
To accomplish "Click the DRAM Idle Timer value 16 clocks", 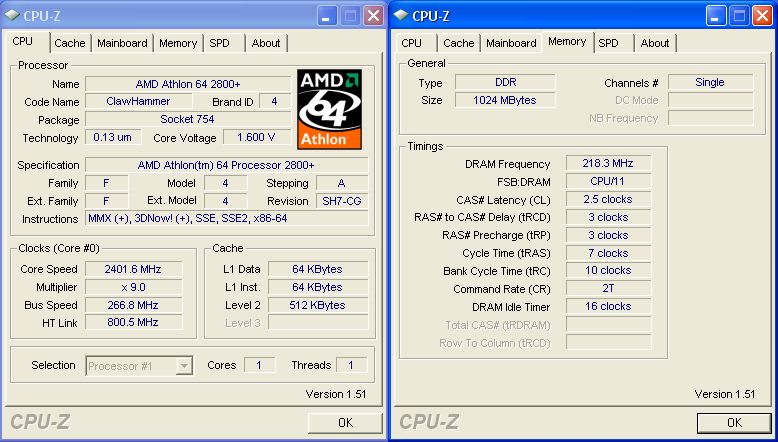I will (x=608, y=306).
